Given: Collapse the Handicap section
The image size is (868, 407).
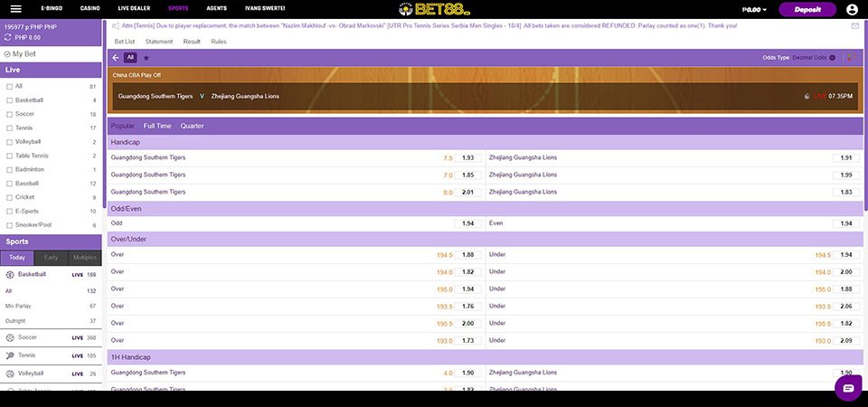Looking at the screenshot, I should coord(485,142).
